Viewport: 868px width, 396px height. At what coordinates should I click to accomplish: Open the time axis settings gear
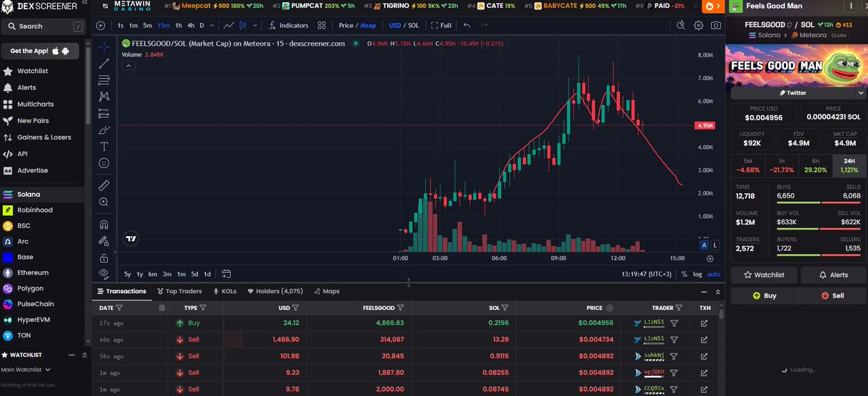point(710,258)
